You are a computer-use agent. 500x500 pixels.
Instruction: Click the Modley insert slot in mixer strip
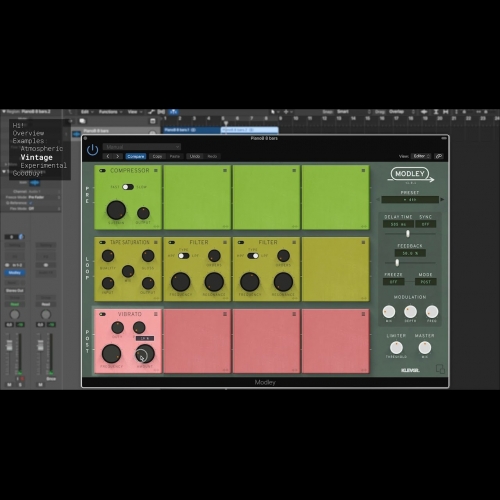coord(15,273)
